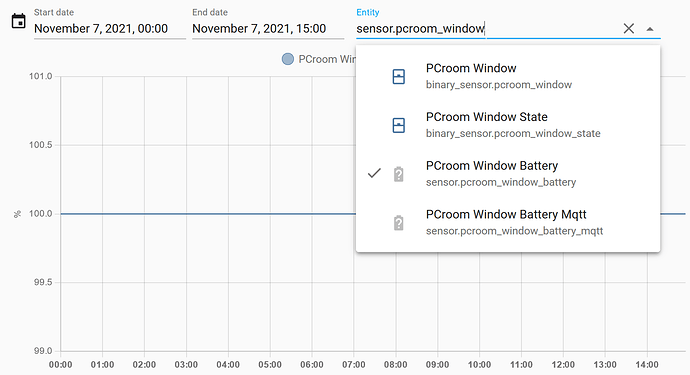Toggle the PCroom Window legend color circle

[288, 59]
